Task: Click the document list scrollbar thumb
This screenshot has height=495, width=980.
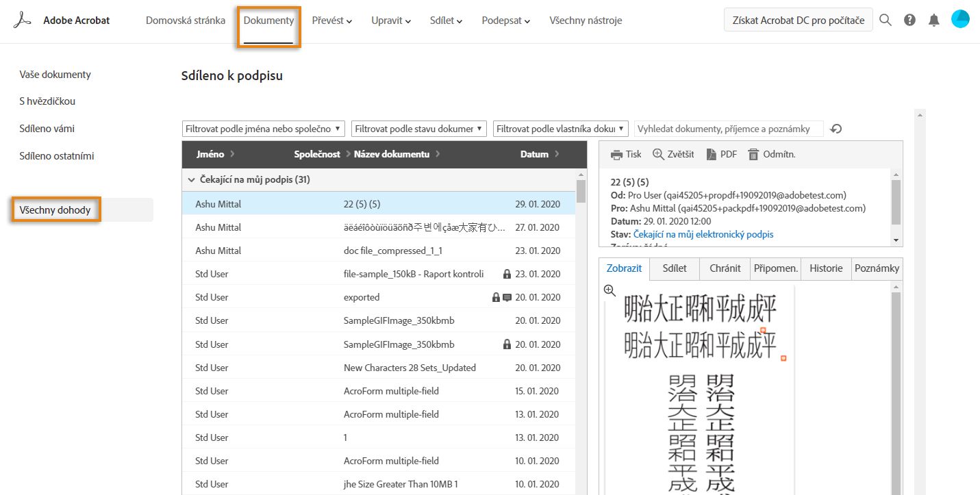Action: tap(581, 192)
